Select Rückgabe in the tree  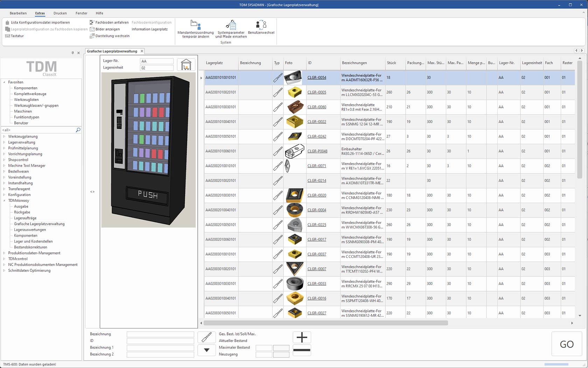click(x=22, y=212)
